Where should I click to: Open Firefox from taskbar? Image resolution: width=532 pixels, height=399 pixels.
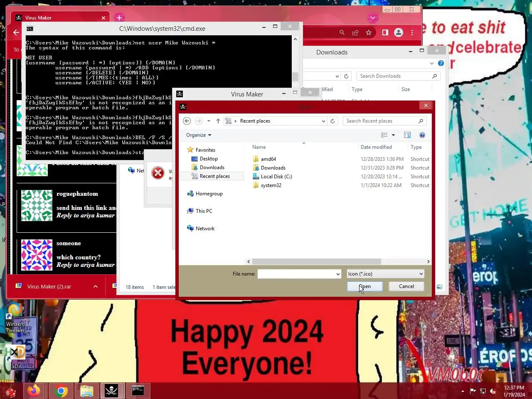[x=34, y=391]
